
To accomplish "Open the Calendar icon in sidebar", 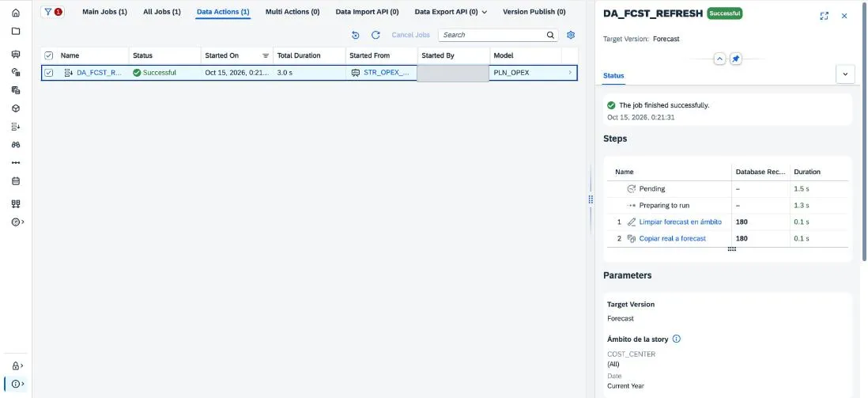I will 16,181.
